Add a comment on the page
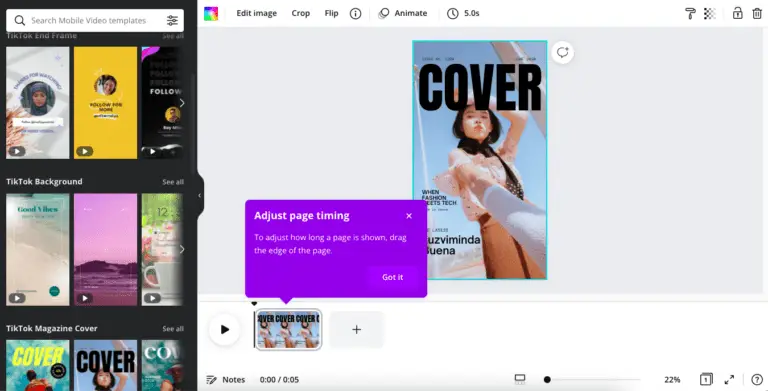 pos(562,52)
